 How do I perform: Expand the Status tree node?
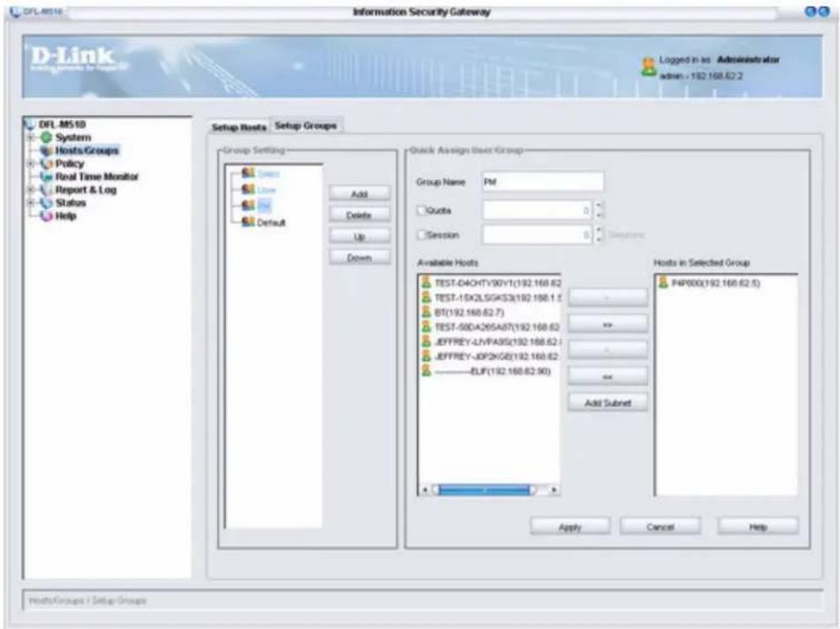click(x=31, y=203)
